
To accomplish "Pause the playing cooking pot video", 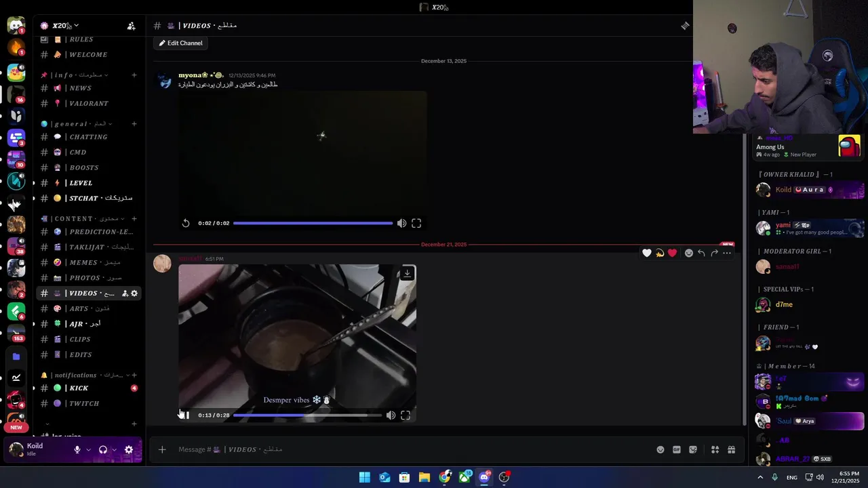I will 186,415.
